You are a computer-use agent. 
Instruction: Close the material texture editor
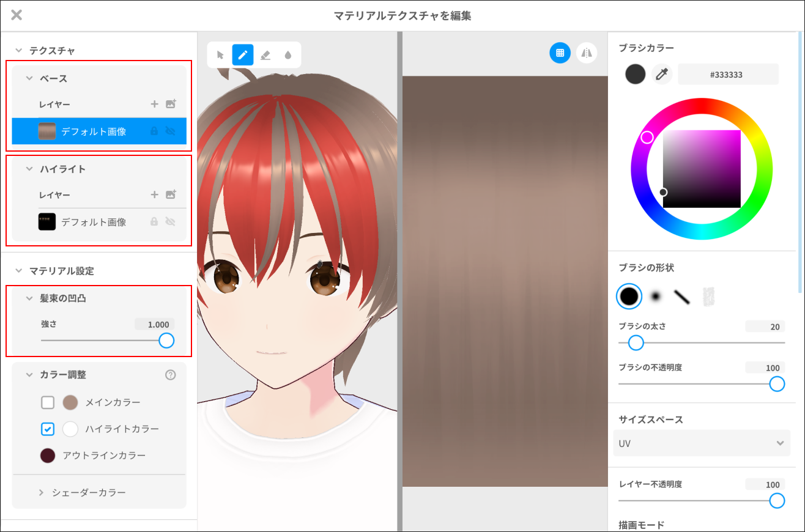click(x=17, y=15)
